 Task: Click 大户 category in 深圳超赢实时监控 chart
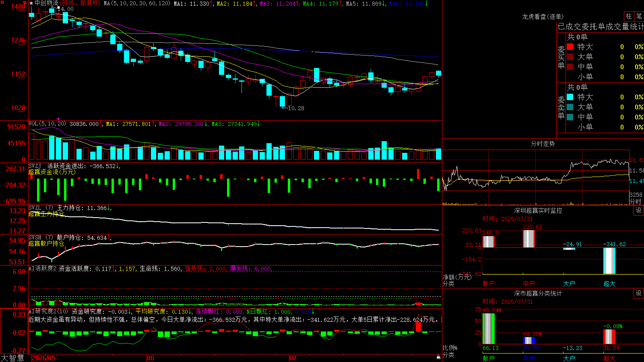point(569,284)
